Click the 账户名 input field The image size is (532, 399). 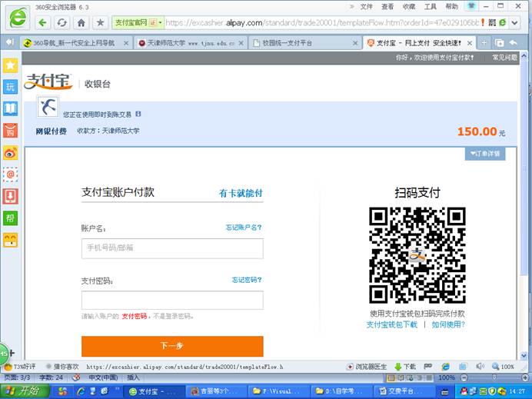[x=172, y=248]
